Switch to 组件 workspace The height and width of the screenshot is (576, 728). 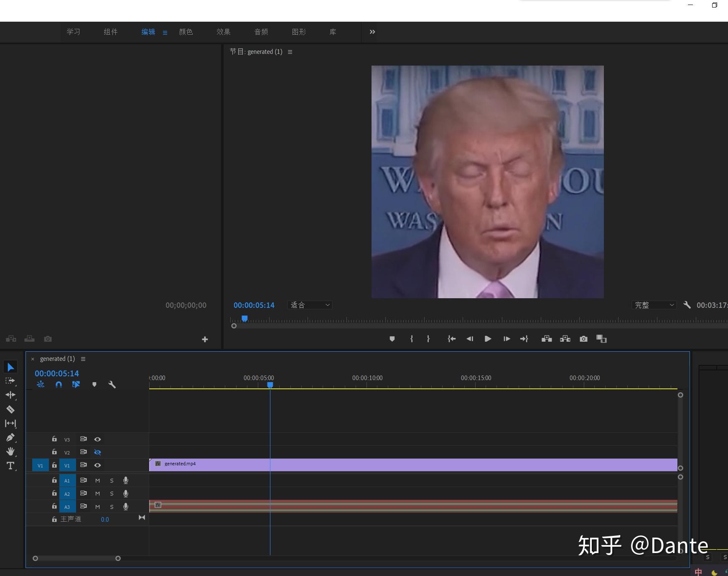(111, 32)
